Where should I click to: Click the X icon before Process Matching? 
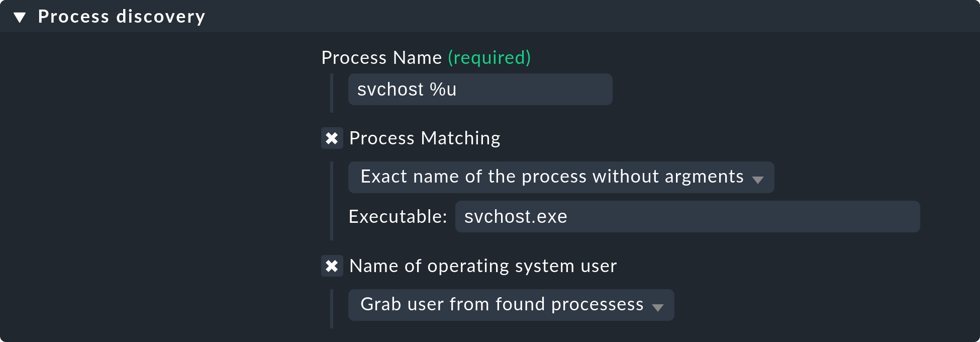coord(332,138)
